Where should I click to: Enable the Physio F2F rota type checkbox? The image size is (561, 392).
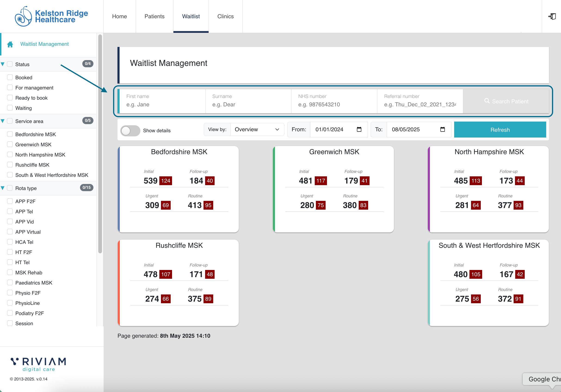10,293
